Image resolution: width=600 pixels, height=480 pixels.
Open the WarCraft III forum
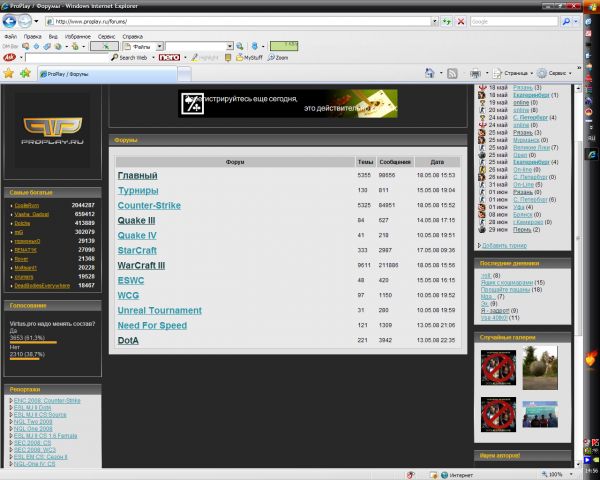coord(141,266)
